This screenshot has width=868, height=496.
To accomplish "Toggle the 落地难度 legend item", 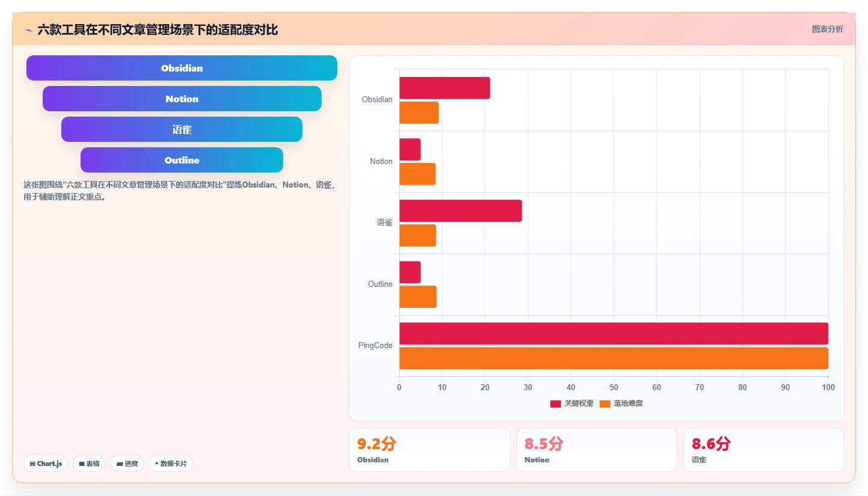I will point(621,403).
